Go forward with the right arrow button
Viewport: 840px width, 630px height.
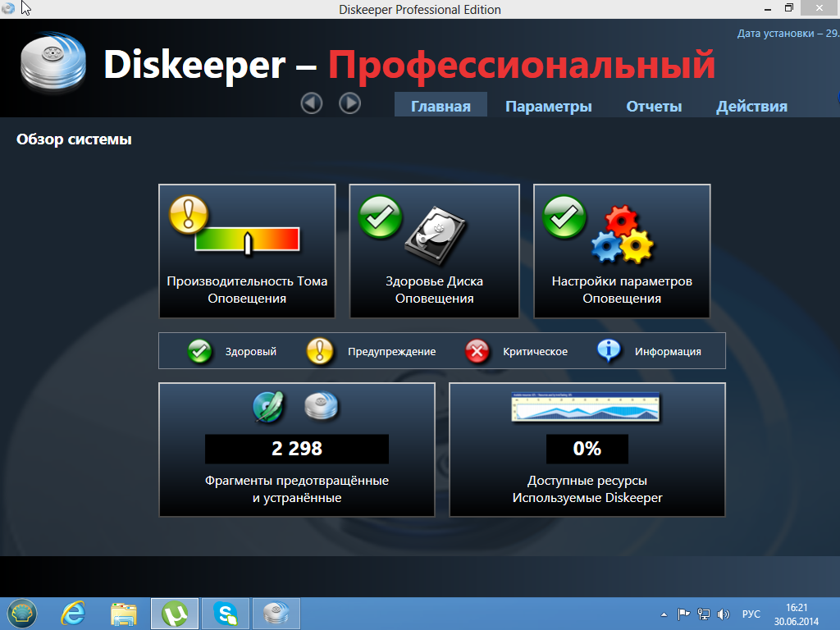pos(349,103)
